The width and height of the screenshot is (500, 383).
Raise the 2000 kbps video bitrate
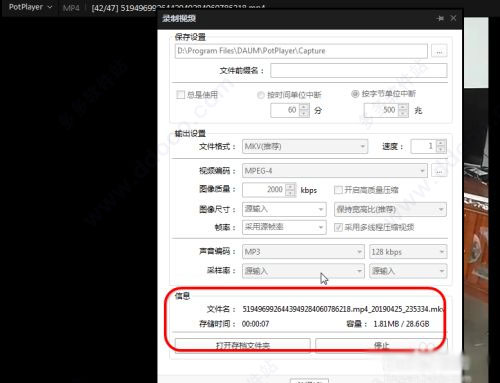(291, 186)
